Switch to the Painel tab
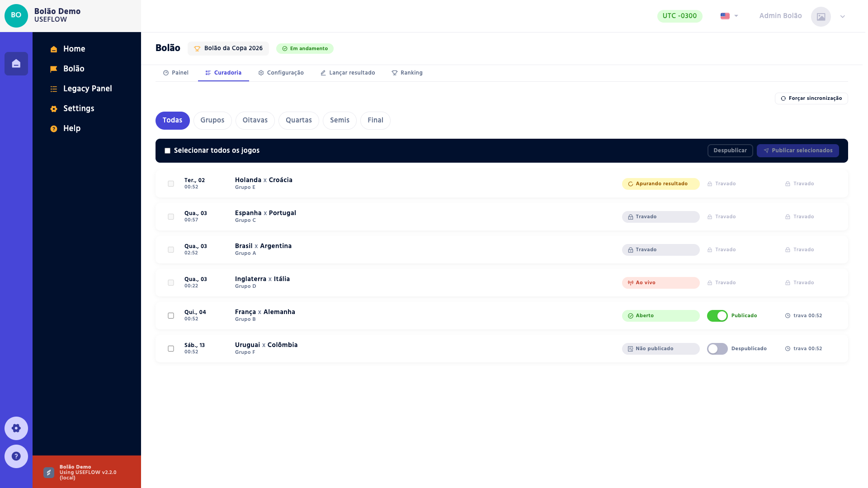Screen dimensions: 868x488 coord(176,73)
